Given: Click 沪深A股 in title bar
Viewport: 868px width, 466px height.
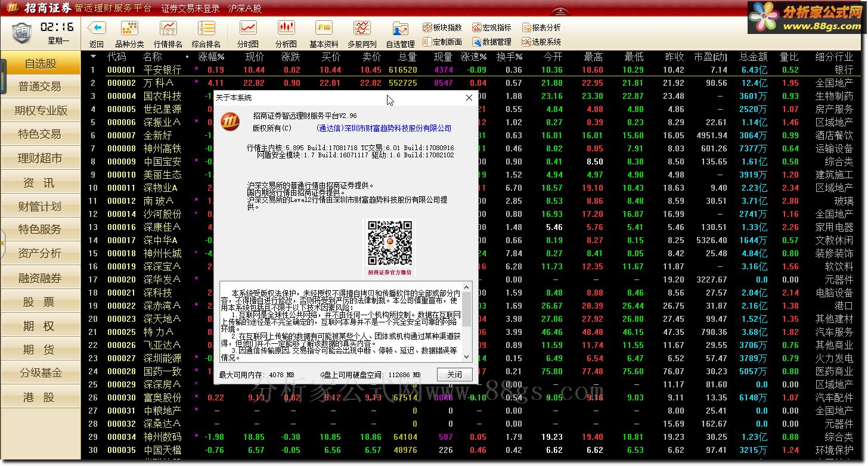Looking at the screenshot, I should pos(245,9).
